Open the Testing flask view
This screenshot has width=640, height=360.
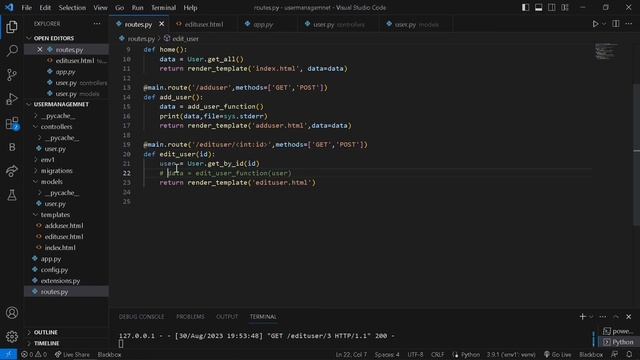[x=12, y=195]
